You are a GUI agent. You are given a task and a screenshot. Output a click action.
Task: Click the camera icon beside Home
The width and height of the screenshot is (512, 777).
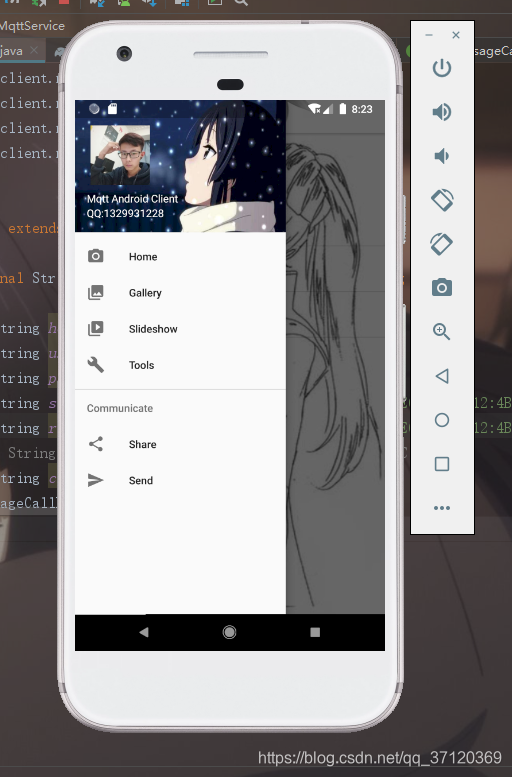96,256
